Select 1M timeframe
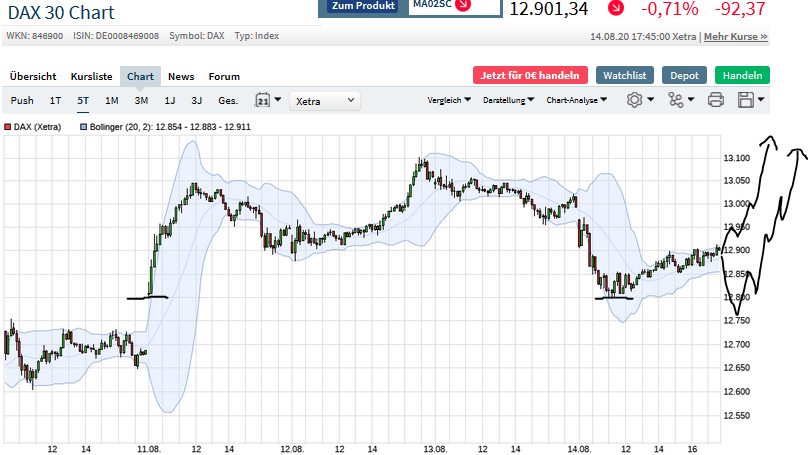The width and height of the screenshot is (808, 455). [112, 100]
